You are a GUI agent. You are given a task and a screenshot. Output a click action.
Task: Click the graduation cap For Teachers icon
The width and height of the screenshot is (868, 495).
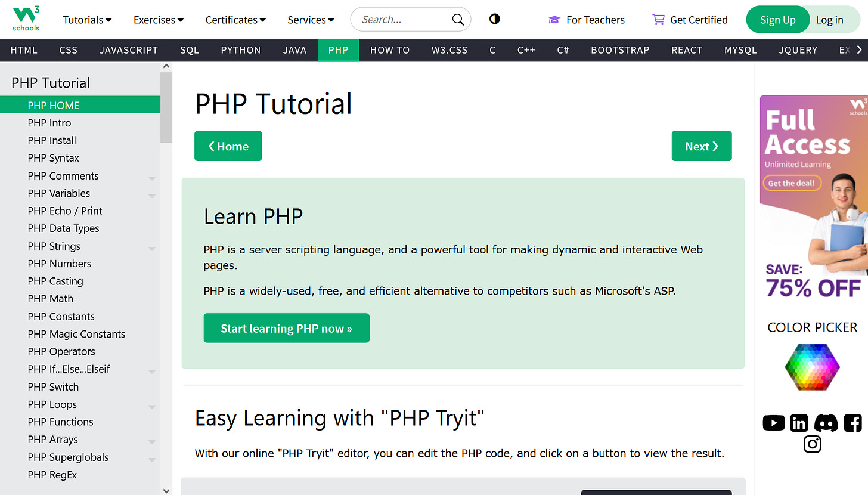pyautogui.click(x=554, y=20)
